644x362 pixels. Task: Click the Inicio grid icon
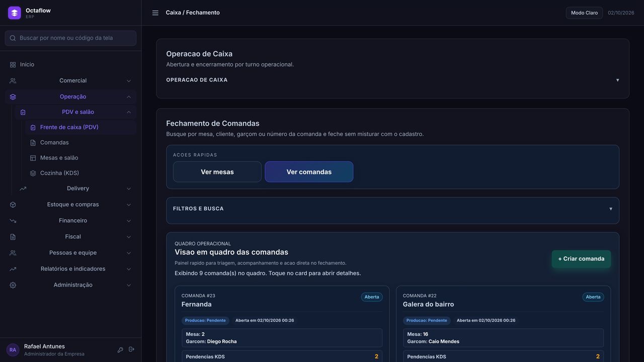pos(13,65)
